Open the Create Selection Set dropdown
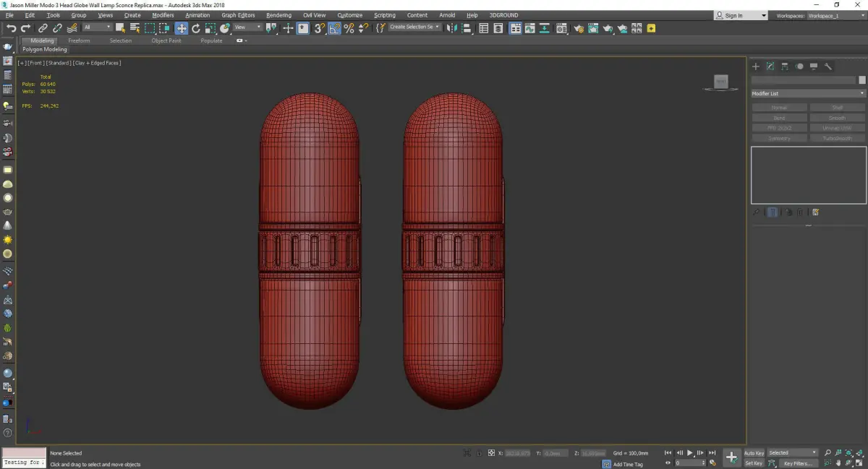 [414, 27]
